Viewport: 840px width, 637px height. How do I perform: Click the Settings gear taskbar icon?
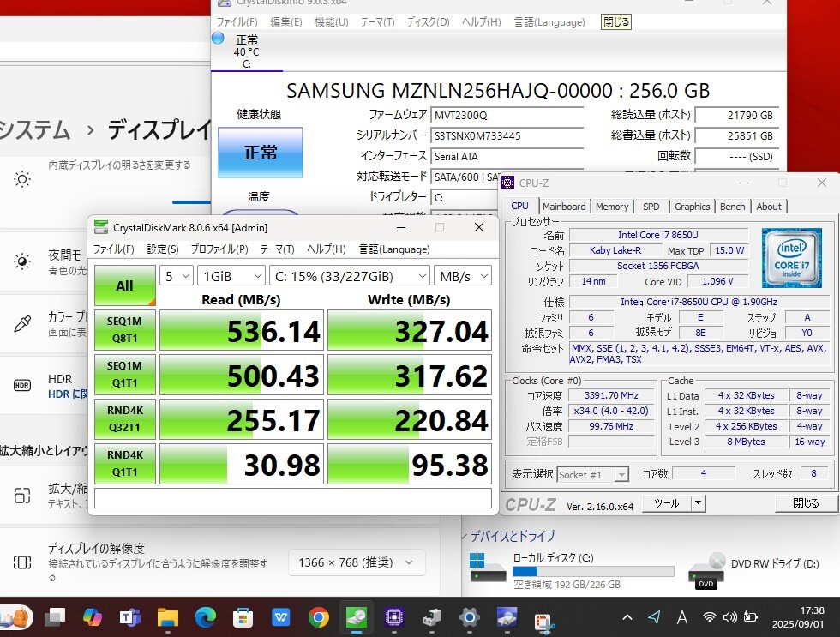coord(469,616)
